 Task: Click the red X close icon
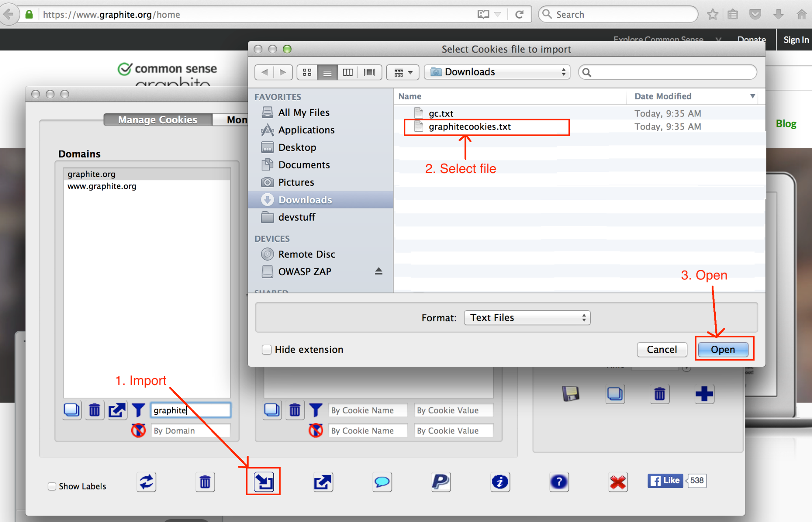pyautogui.click(x=618, y=482)
